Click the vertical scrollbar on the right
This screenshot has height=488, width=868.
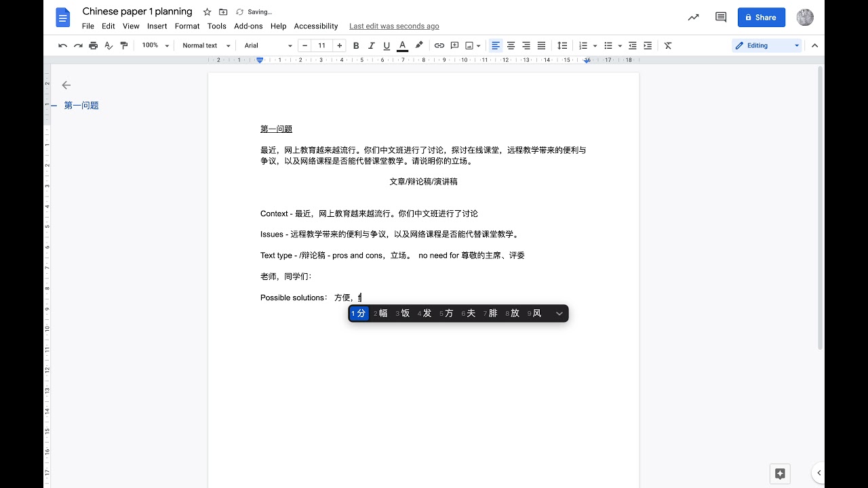[x=821, y=207]
